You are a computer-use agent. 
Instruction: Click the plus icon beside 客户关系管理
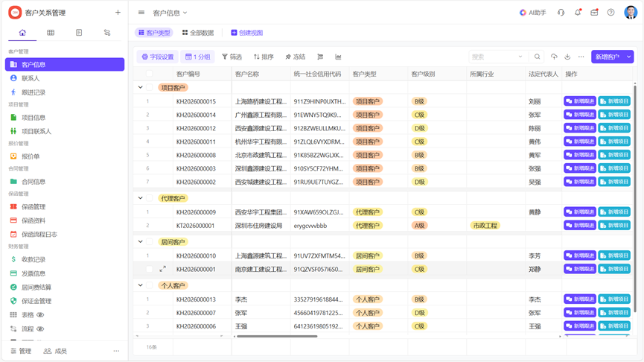pos(118,13)
